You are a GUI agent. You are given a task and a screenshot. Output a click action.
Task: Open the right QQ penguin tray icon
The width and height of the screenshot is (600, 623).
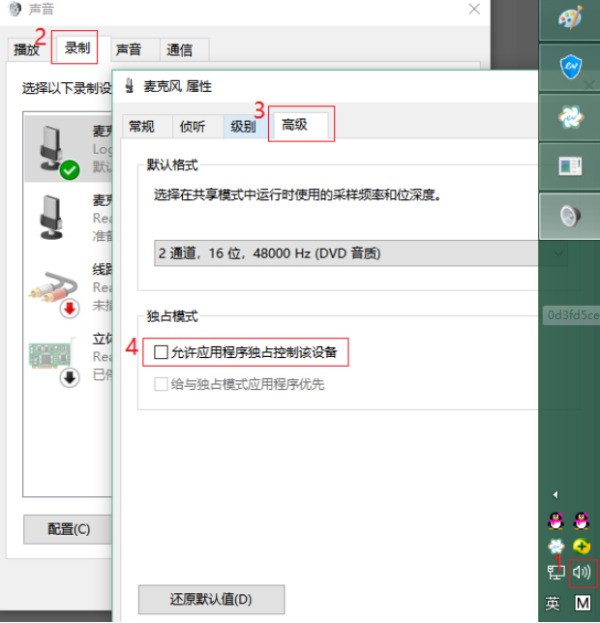(582, 521)
